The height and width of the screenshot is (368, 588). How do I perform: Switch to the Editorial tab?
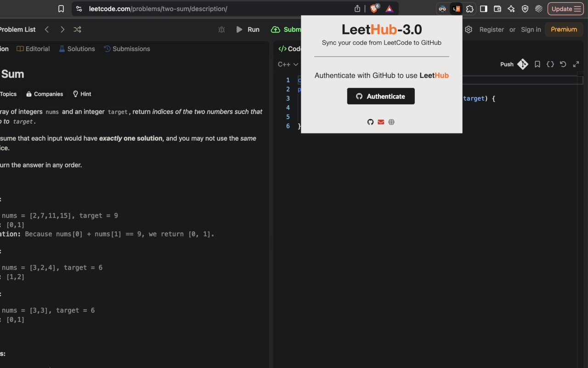(x=33, y=49)
